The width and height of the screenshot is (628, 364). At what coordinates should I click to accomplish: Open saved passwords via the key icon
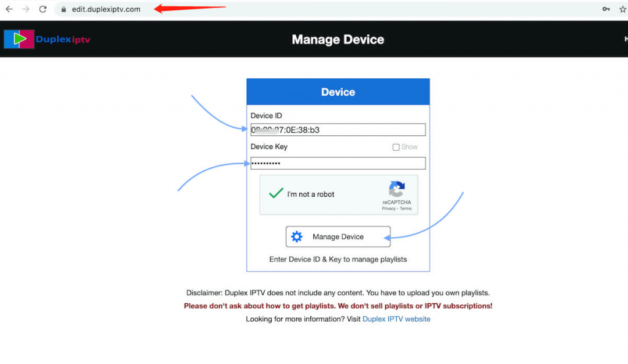(606, 9)
